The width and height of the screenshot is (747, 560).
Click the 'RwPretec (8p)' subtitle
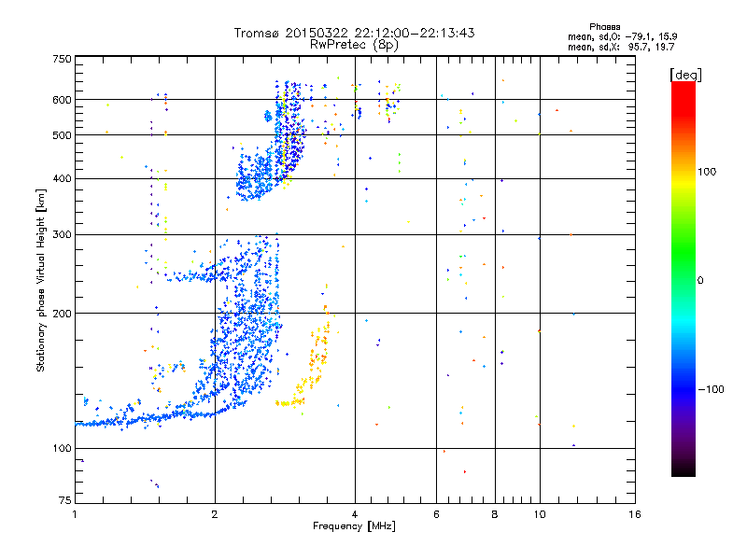pyautogui.click(x=354, y=45)
